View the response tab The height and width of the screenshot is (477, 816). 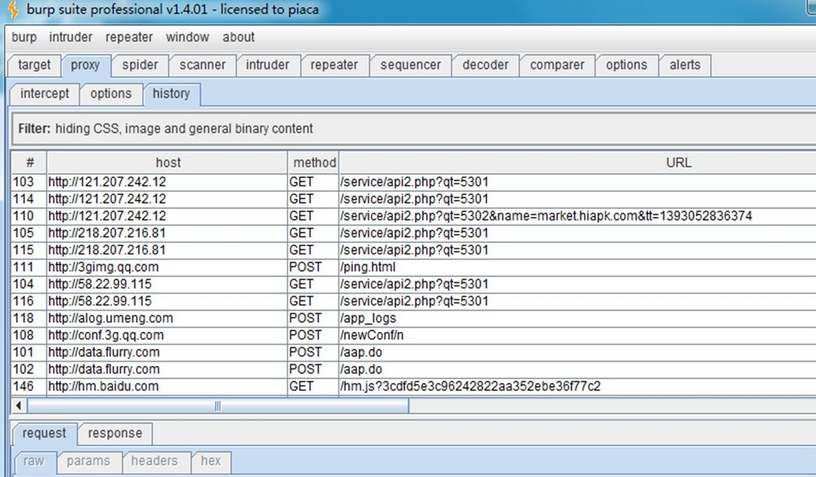click(114, 433)
